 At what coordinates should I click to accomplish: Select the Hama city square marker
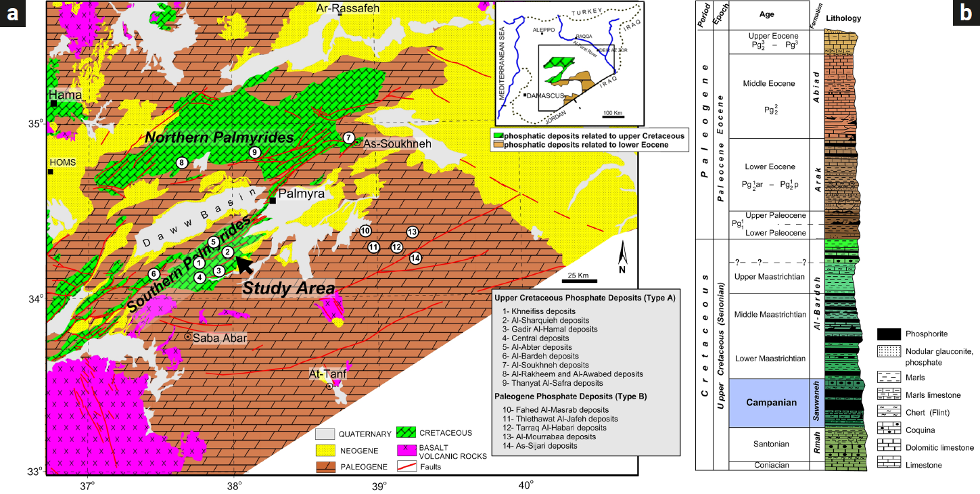53,104
